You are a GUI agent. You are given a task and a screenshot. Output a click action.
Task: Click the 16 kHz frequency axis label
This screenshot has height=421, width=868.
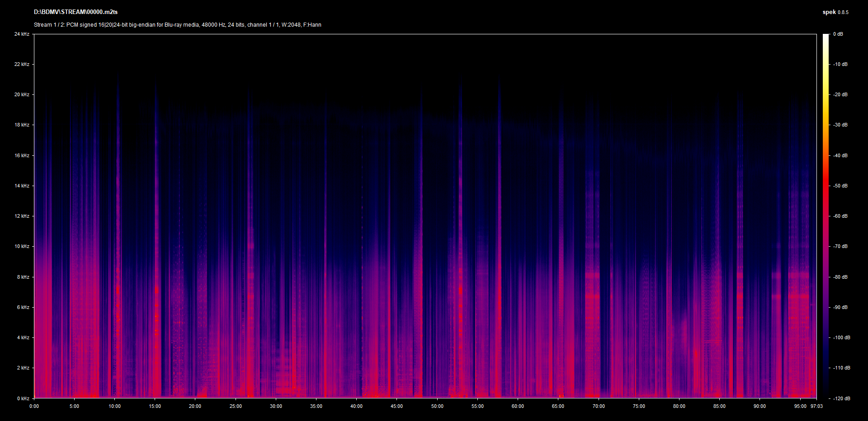(22, 155)
